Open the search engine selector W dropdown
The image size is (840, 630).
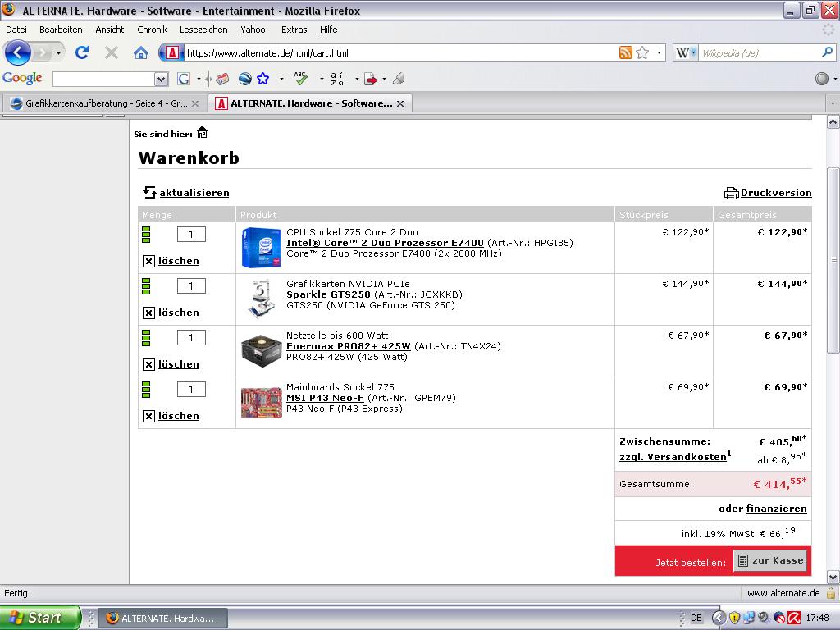[x=686, y=52]
